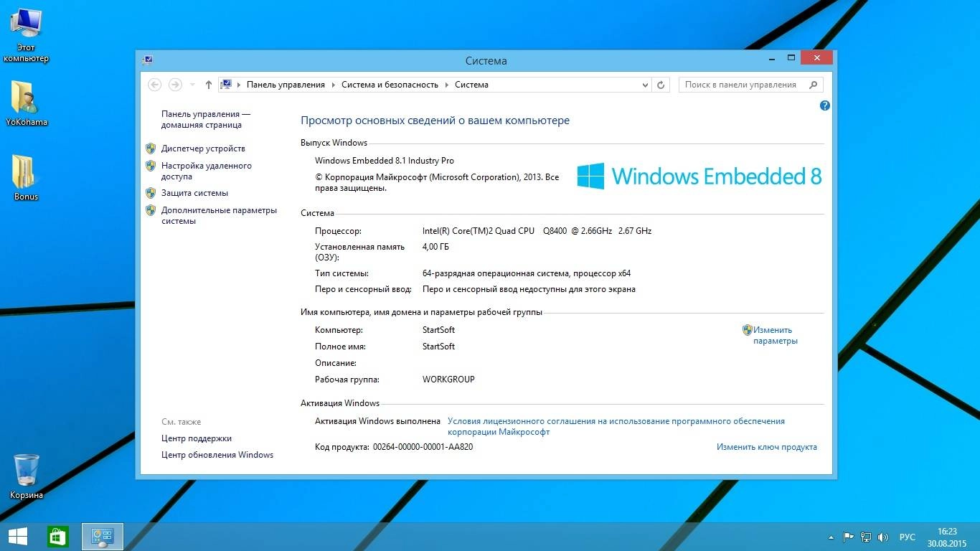This screenshot has width=980, height=551.
Task: Go forward with the Forward arrow
Action: point(175,85)
